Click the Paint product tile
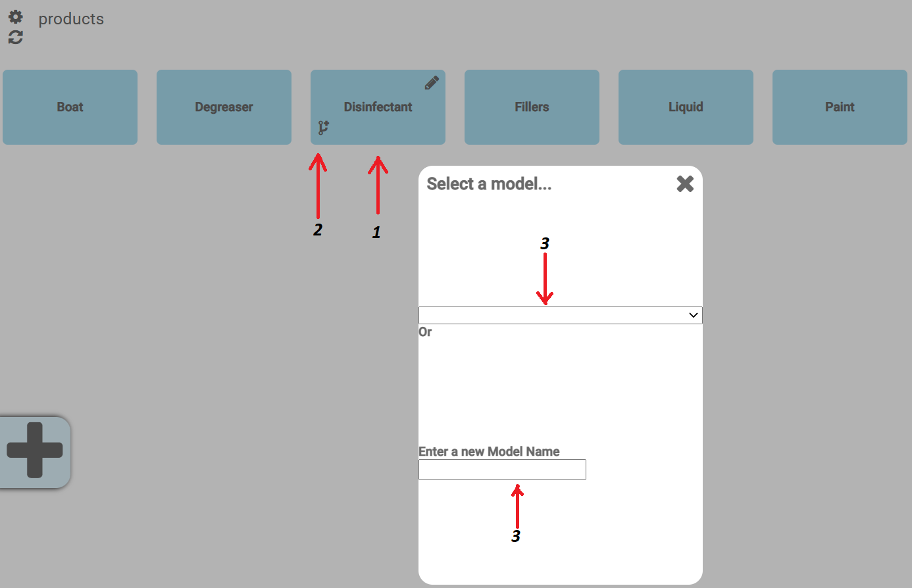The image size is (912, 588). click(x=840, y=107)
